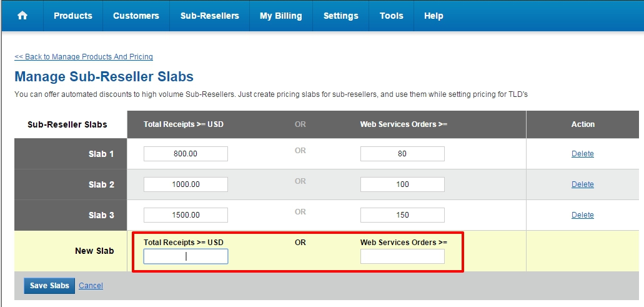Image resolution: width=644 pixels, height=307 pixels.
Task: Click the Save Slabs button
Action: click(49, 286)
